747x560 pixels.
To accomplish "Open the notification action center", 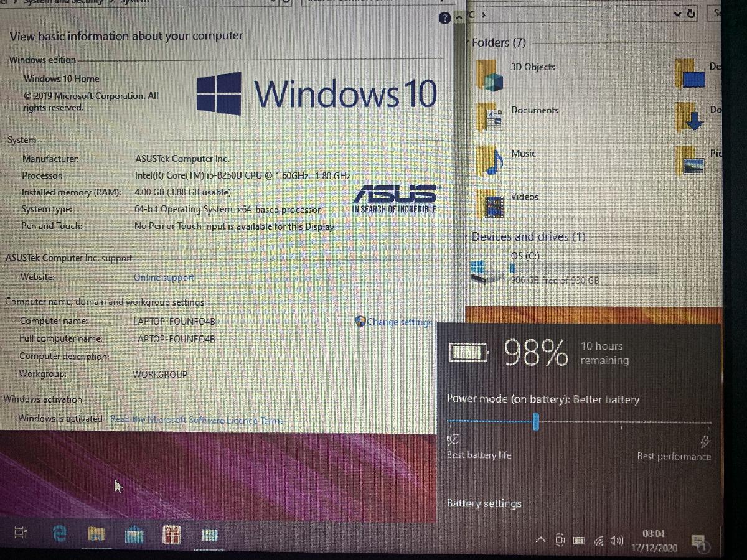I will 698,541.
